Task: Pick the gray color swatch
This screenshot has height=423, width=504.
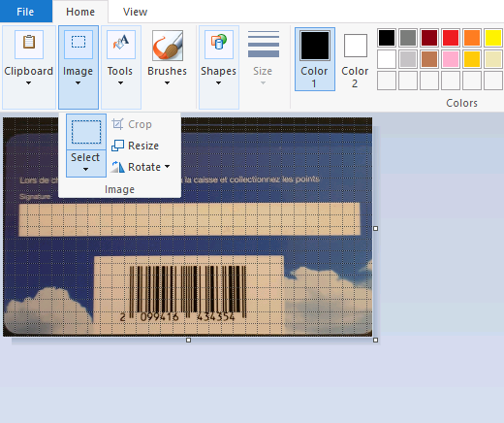Action: 408,38
